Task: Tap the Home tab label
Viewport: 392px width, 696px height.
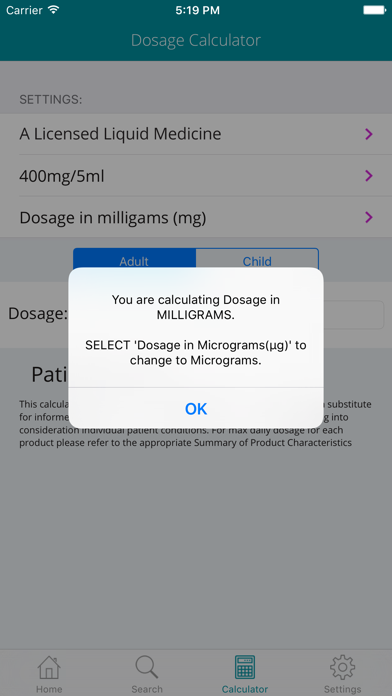Action: pyautogui.click(x=49, y=689)
